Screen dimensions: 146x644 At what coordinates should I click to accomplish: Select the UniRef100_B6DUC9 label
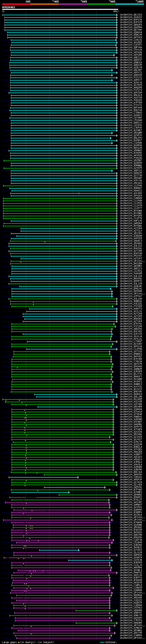point(131,394)
